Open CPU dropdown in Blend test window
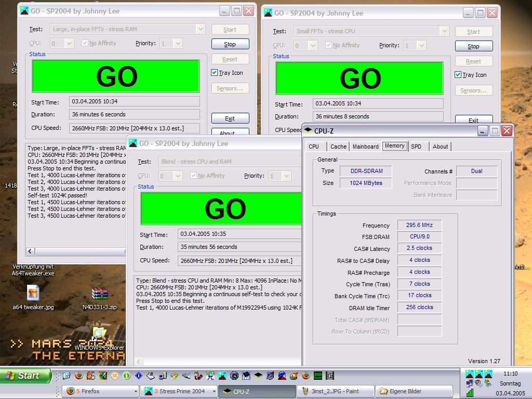The width and height of the screenshot is (532, 399). click(178, 176)
